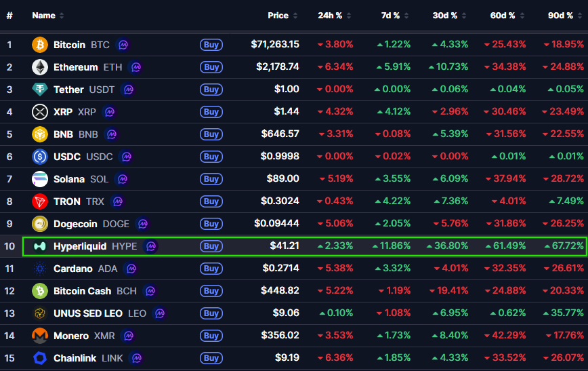The height and width of the screenshot is (371, 588).
Task: Click Buy button in Hyperliquid row
Action: pos(211,246)
